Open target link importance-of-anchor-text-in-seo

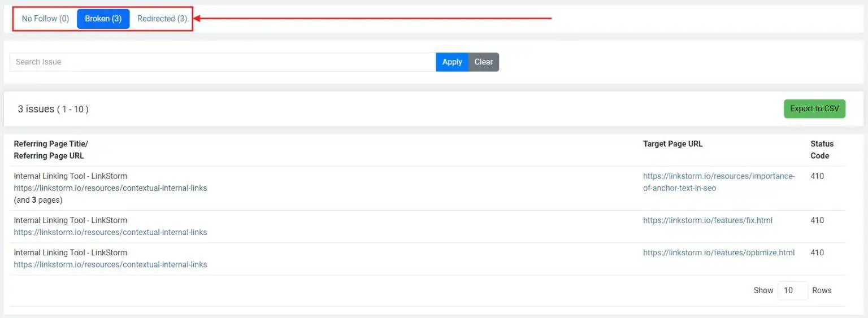pos(719,182)
